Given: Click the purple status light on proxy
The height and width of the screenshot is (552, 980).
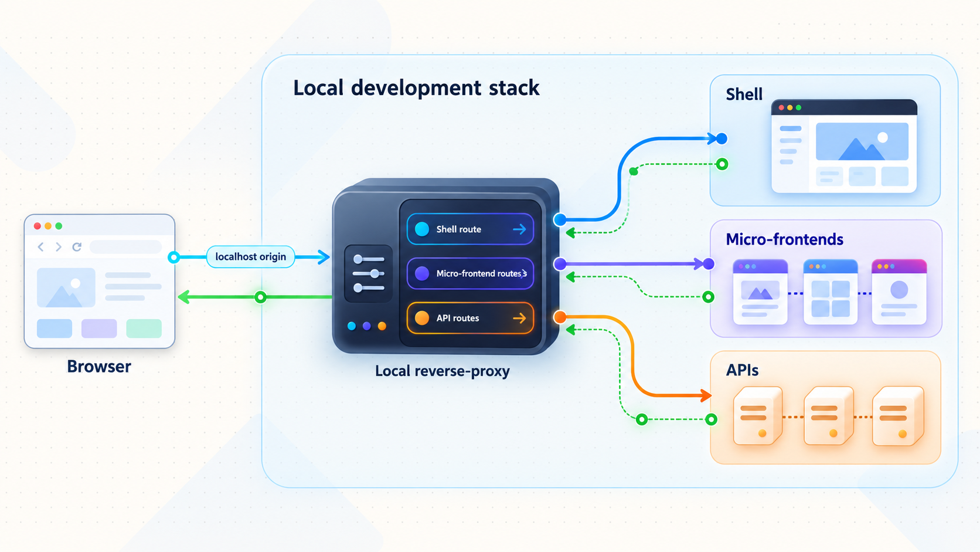Looking at the screenshot, I should point(367,326).
